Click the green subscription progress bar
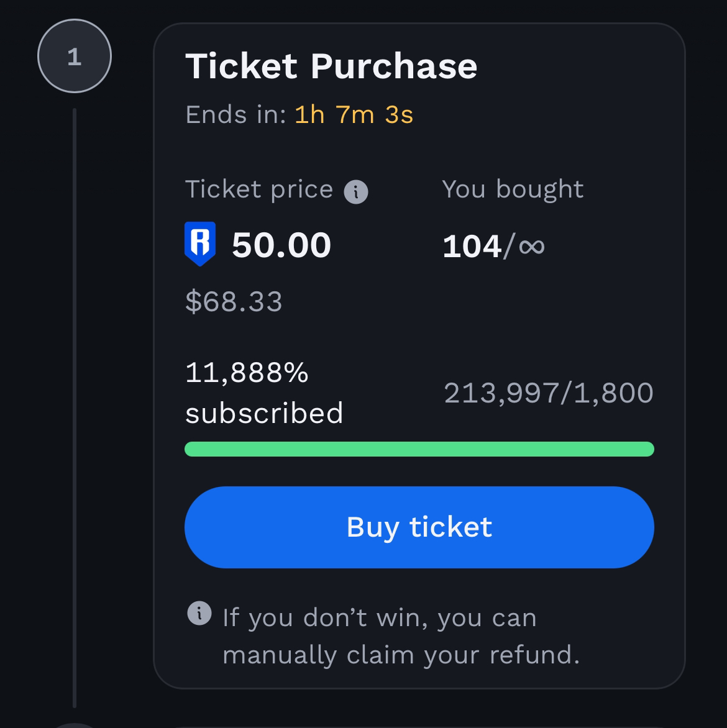The width and height of the screenshot is (727, 728). (419, 449)
